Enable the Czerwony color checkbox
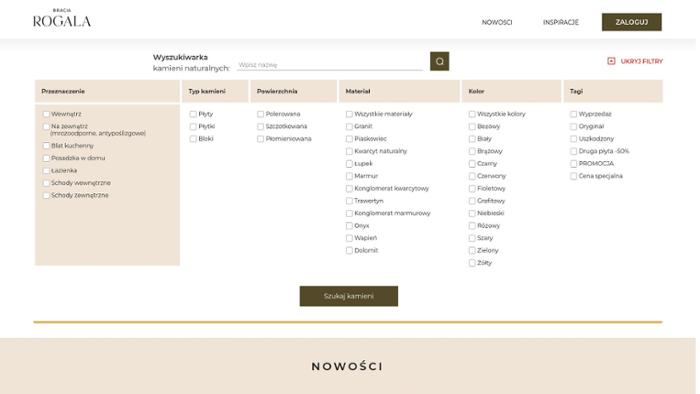This screenshot has width=700, height=394. (x=472, y=176)
